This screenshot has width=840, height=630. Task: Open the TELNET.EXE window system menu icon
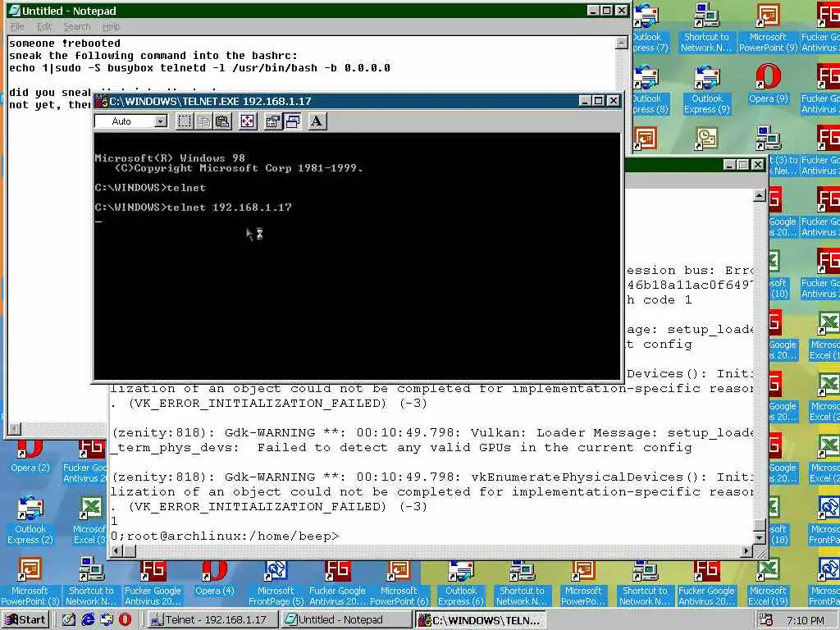(x=102, y=101)
